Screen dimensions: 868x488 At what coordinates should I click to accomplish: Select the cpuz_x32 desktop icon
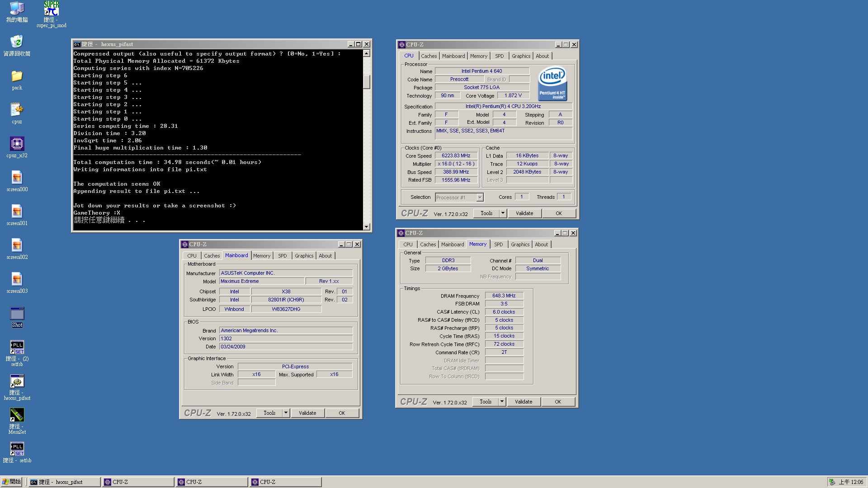17,147
